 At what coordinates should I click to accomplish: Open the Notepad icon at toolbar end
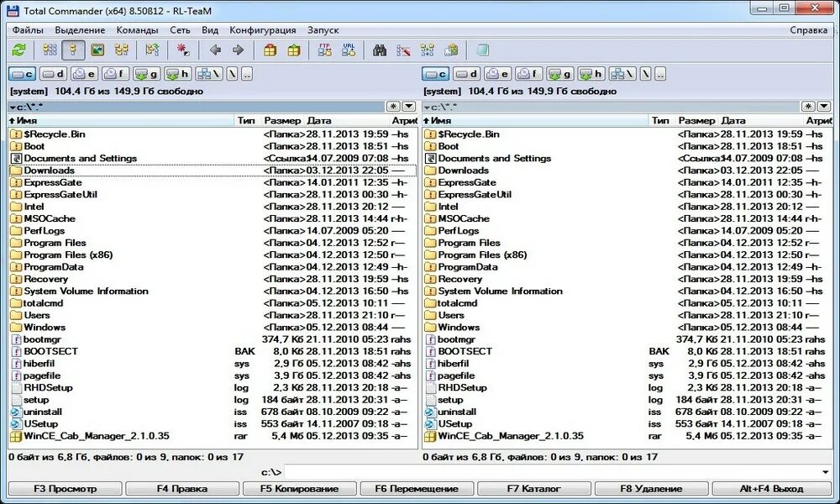click(483, 50)
